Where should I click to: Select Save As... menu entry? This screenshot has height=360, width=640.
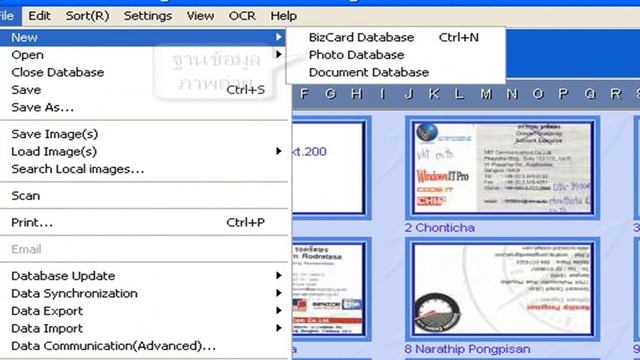pyautogui.click(x=42, y=107)
